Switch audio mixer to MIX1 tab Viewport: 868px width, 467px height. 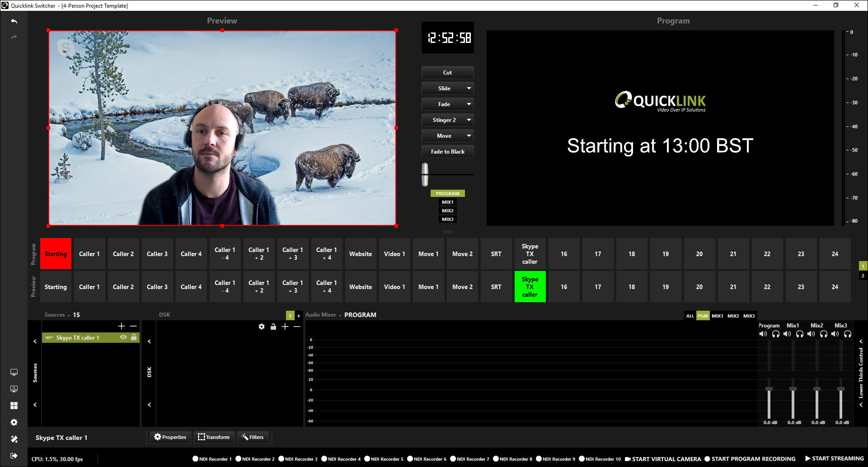coord(718,316)
